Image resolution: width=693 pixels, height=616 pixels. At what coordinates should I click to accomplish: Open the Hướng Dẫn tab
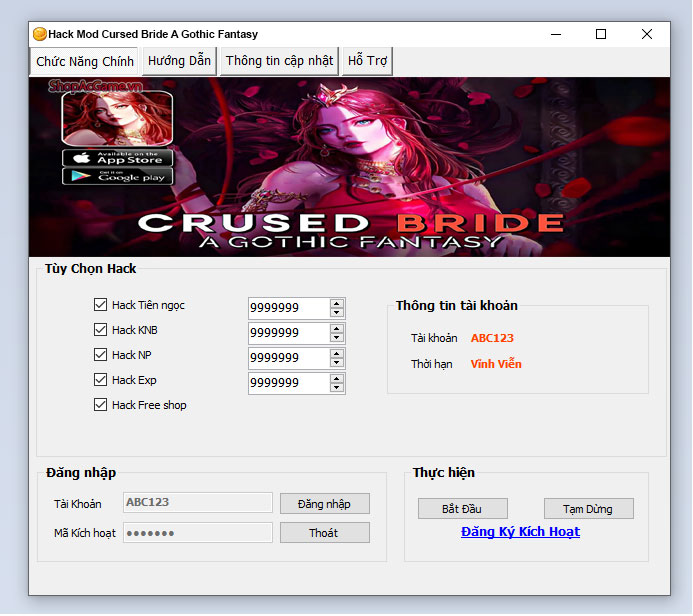click(179, 61)
